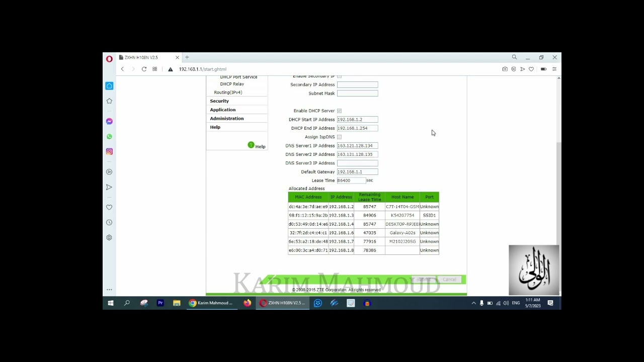Viewport: 644px width, 362px height.
Task: Open sidebar bookmarks star icon
Action: [109, 101]
